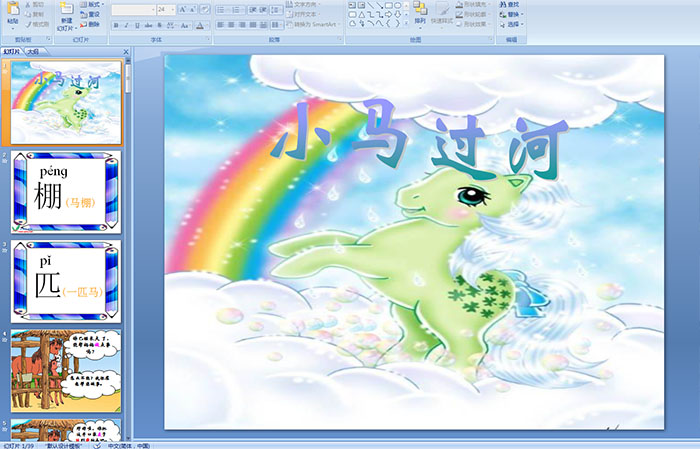Select the right brace shape
This screenshot has width=700, height=449.
397,24
